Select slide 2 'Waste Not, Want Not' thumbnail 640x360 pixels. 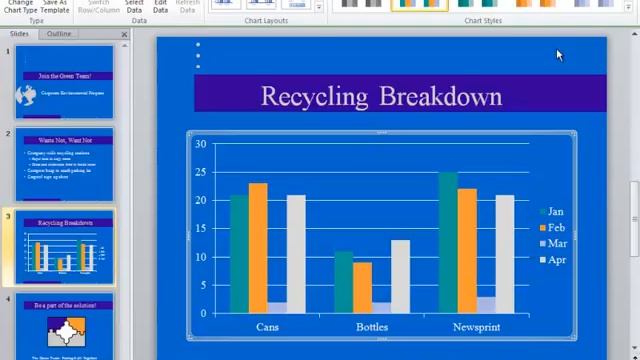click(64, 164)
